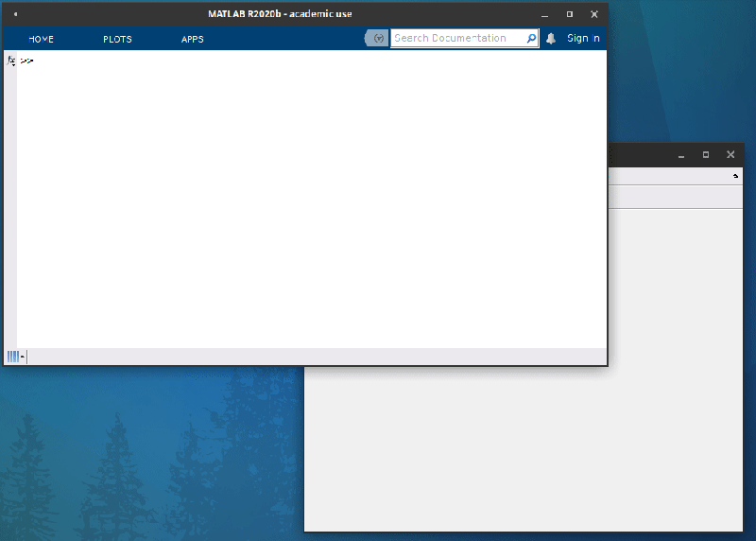Minimize the MATLAB R2020b window

coord(545,14)
